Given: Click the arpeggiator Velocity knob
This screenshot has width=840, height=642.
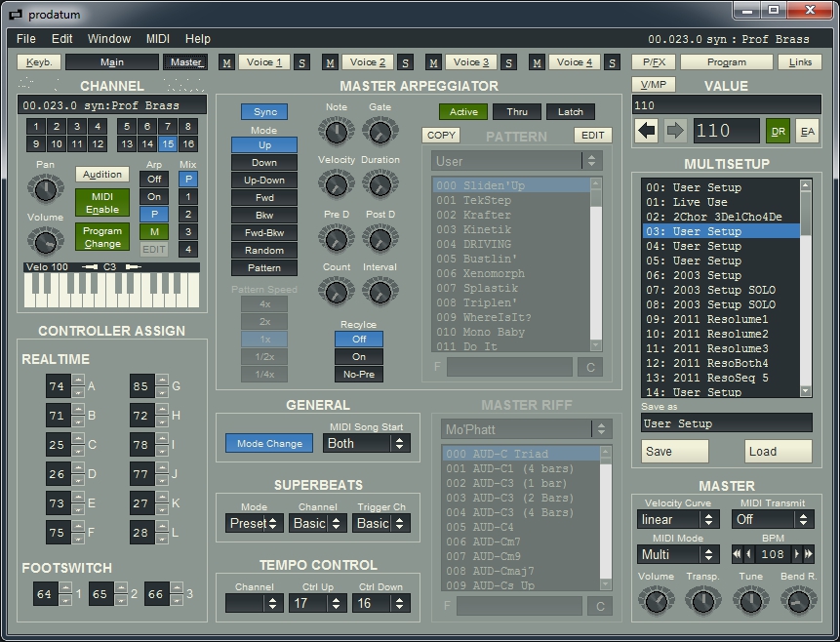Looking at the screenshot, I should pyautogui.click(x=337, y=184).
